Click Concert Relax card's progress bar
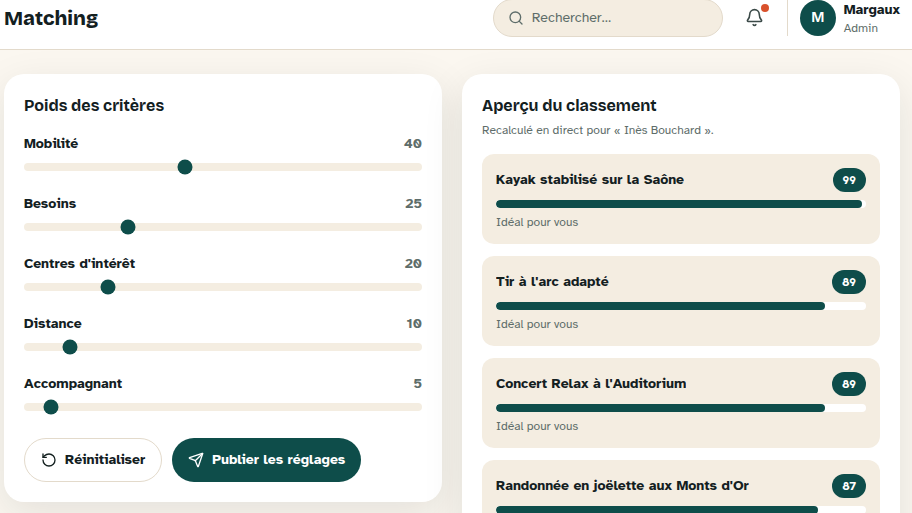 coord(681,408)
